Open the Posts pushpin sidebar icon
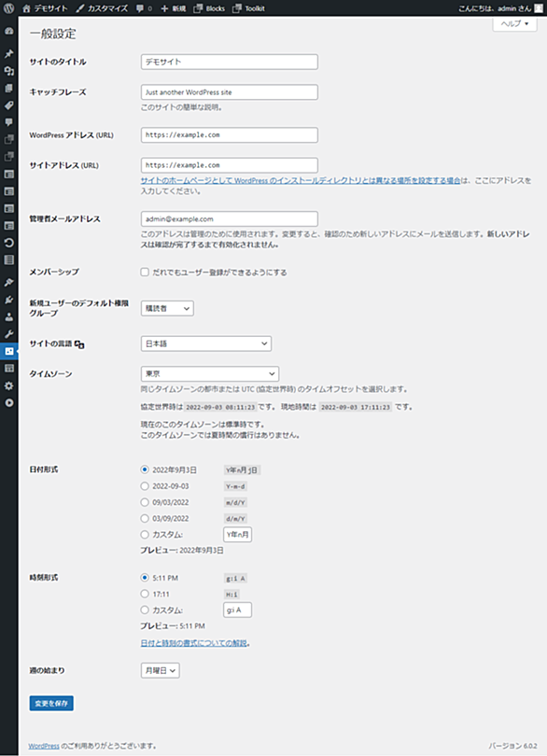Viewport: 547px width, 756px height. 8,53
